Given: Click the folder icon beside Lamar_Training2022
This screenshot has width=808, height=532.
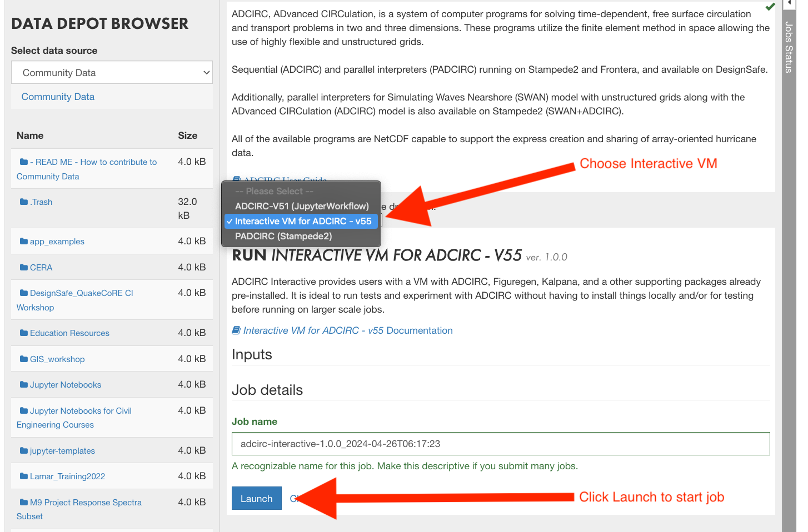Looking at the screenshot, I should [24, 476].
